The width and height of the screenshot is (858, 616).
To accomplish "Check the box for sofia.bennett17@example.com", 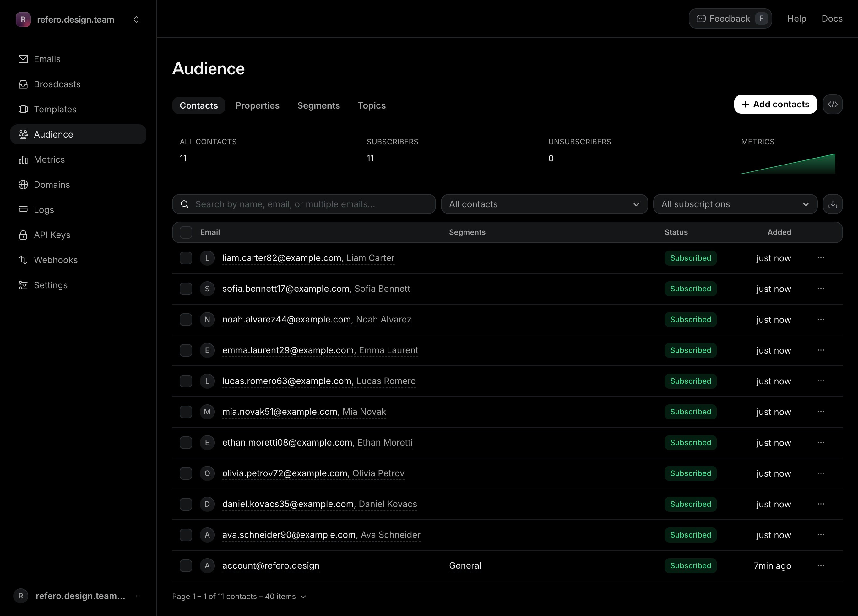I will [186, 289].
